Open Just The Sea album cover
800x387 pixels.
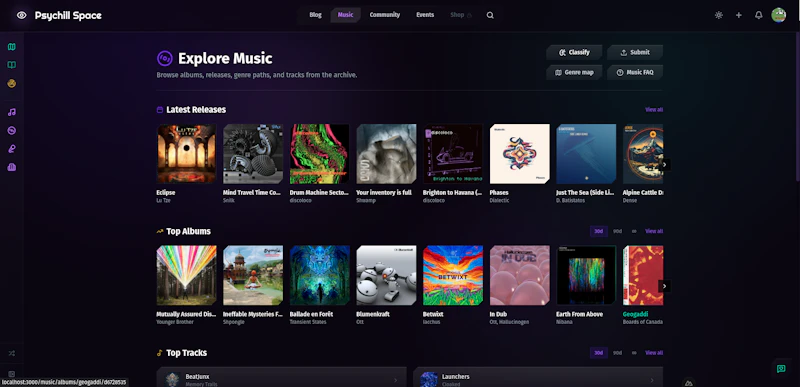point(586,153)
